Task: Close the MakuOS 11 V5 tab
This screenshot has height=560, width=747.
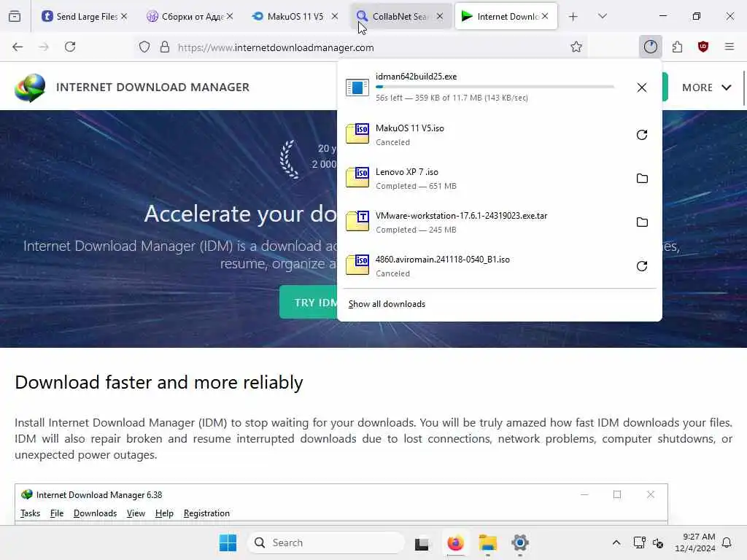Action: 335,16
